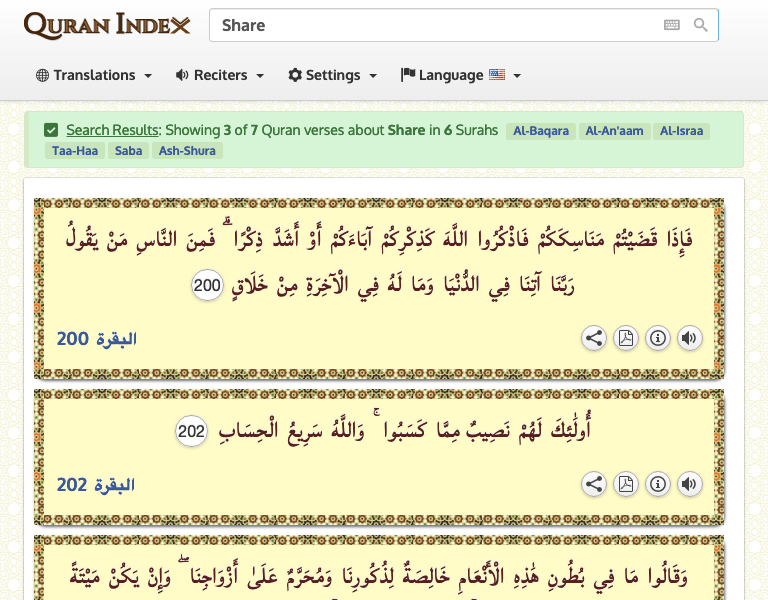Click the share icon for verse 200

pos(594,338)
